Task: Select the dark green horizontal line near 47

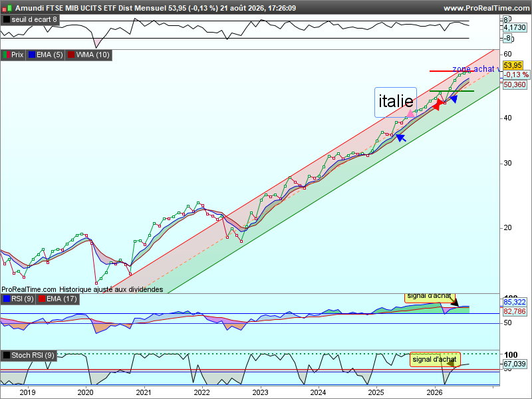Action: point(452,91)
